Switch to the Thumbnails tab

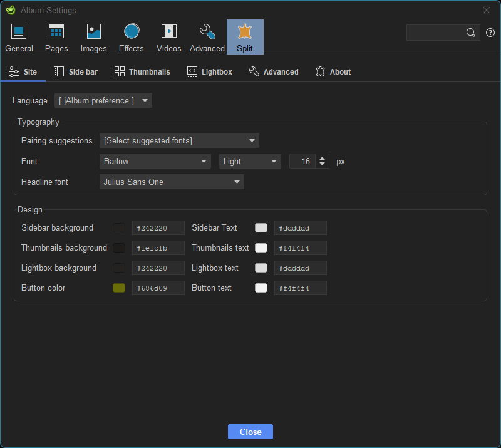[x=142, y=71]
